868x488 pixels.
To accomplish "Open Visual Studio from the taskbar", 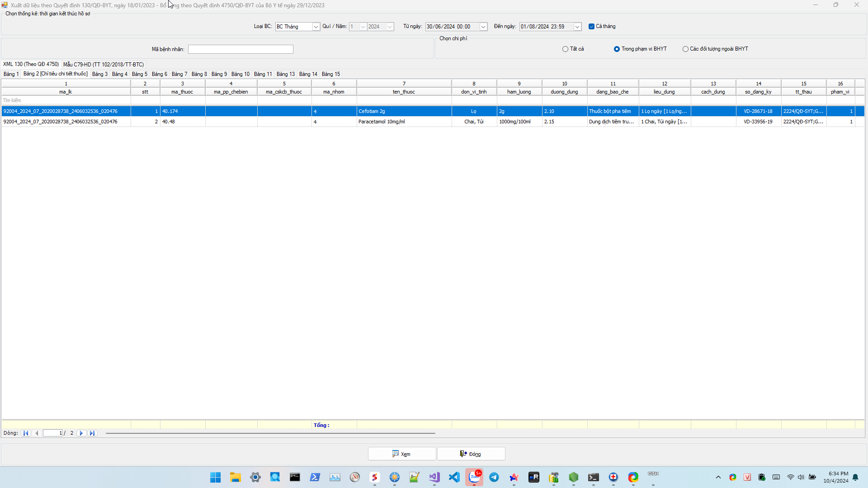I will (434, 477).
